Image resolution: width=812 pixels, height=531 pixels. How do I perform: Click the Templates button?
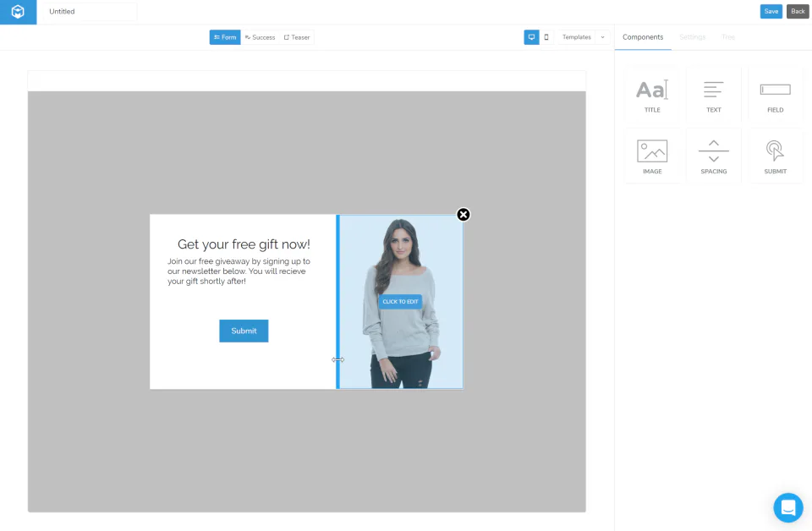[576, 37]
